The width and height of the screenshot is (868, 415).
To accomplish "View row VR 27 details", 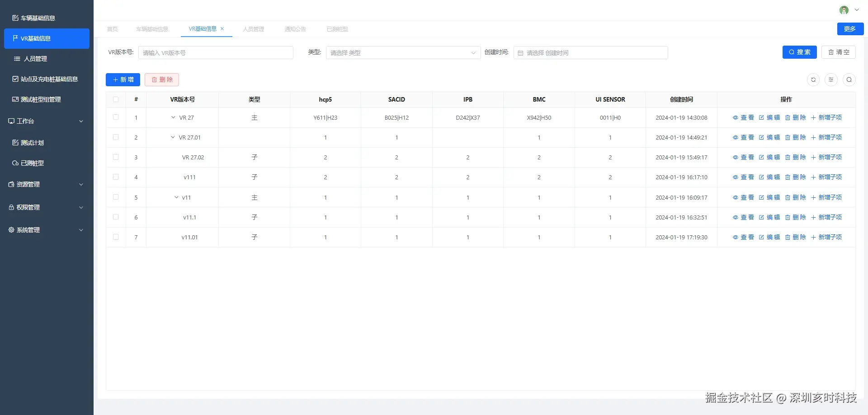I will (x=743, y=117).
